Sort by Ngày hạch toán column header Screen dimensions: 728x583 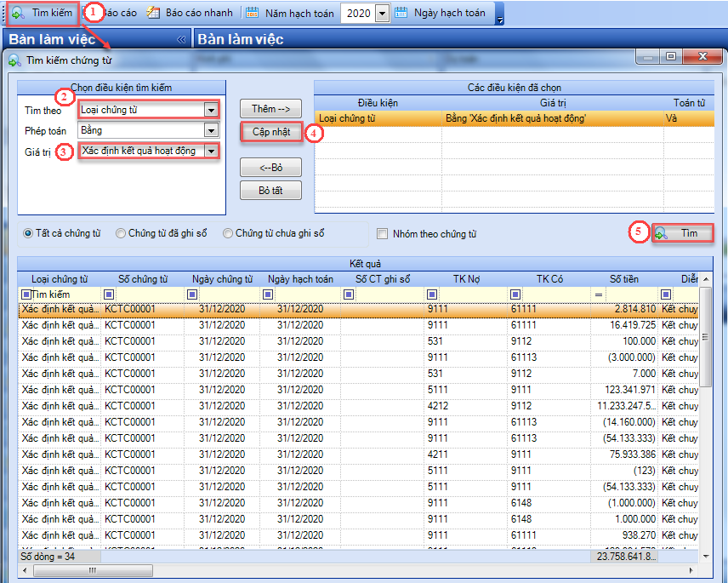[300, 279]
